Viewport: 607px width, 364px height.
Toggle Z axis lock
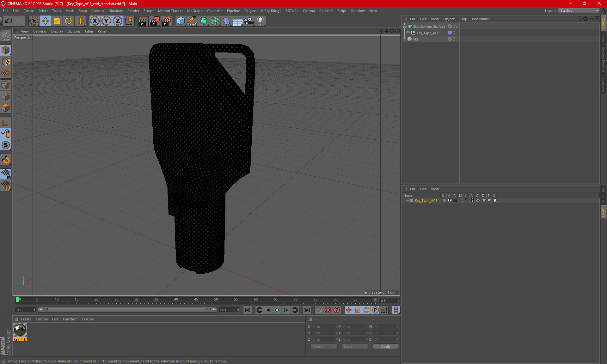click(118, 21)
